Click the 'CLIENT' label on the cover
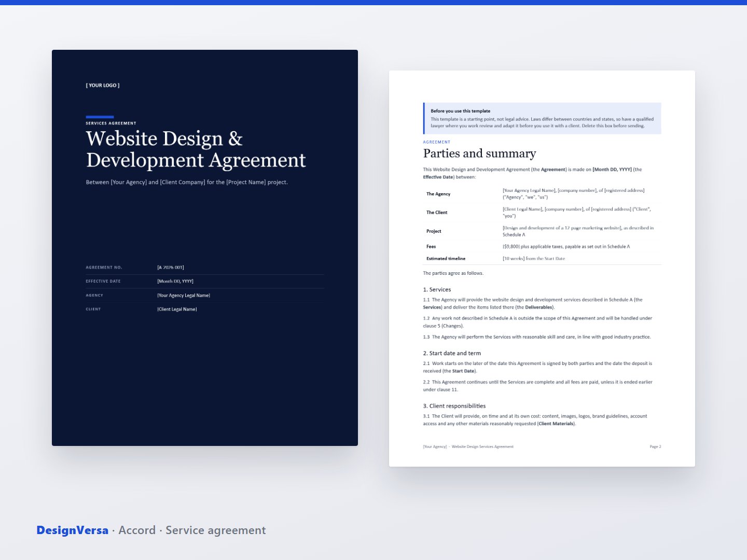 [93, 310]
